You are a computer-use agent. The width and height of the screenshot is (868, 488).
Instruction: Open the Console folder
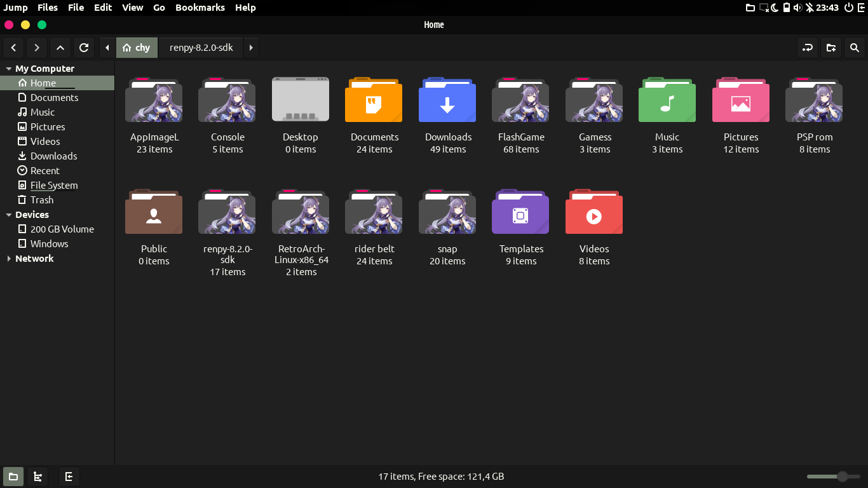(x=227, y=100)
